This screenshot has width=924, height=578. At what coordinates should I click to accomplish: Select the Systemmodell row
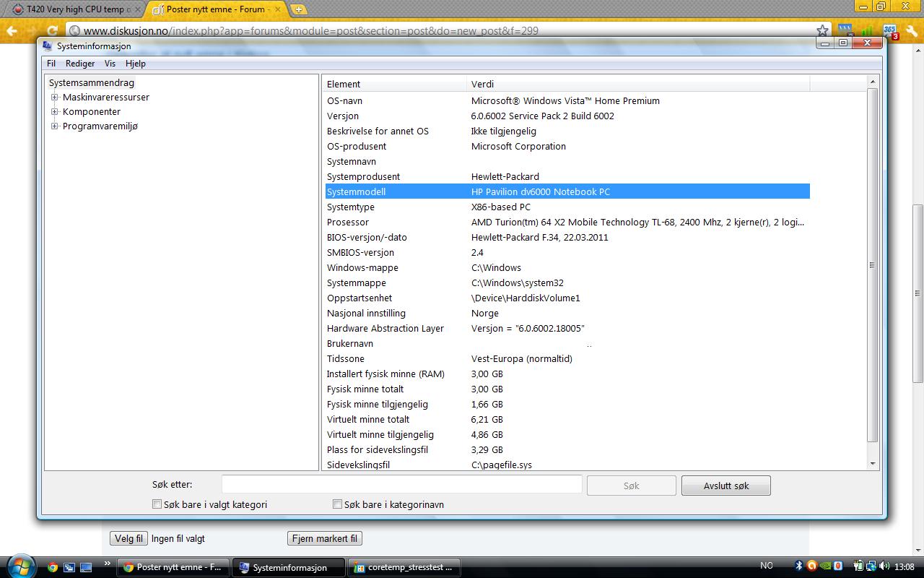(567, 191)
